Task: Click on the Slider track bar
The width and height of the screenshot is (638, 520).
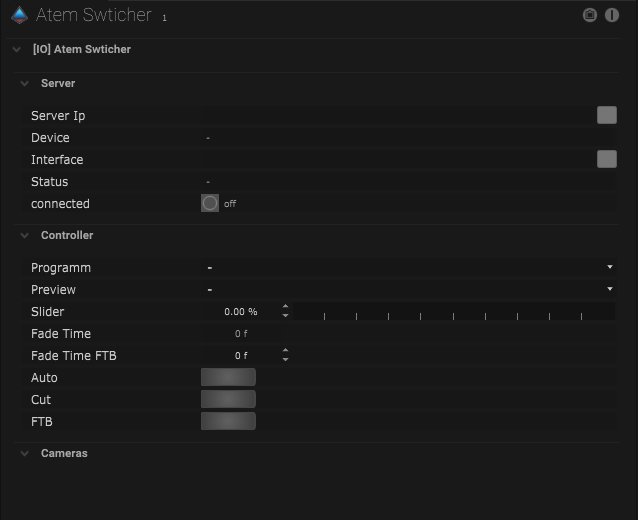Action: click(454, 312)
